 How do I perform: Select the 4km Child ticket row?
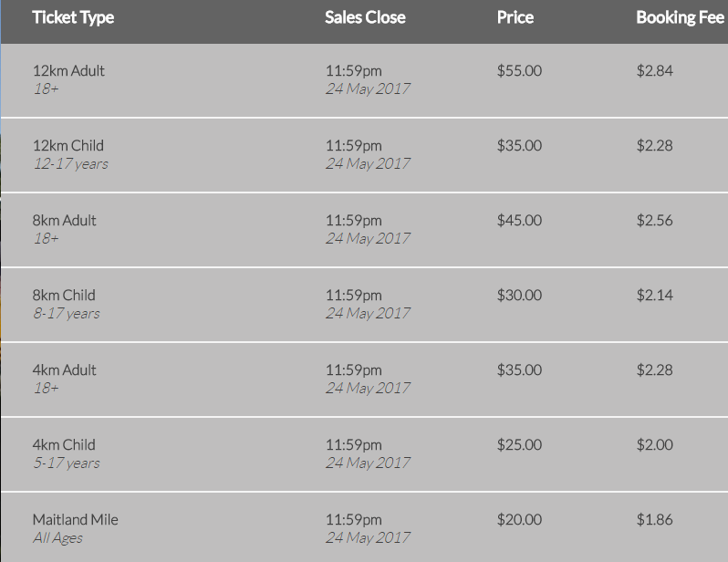(x=64, y=445)
